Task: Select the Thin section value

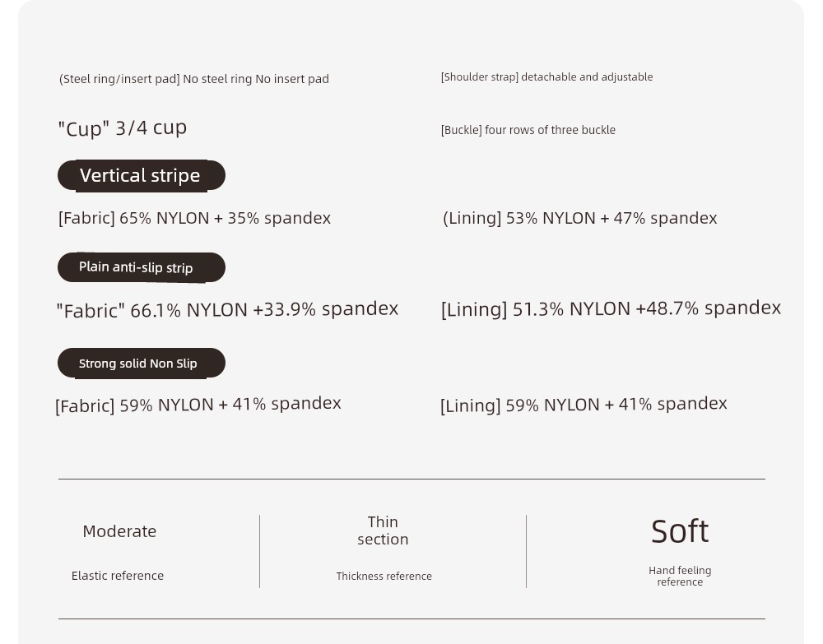Action: click(384, 530)
